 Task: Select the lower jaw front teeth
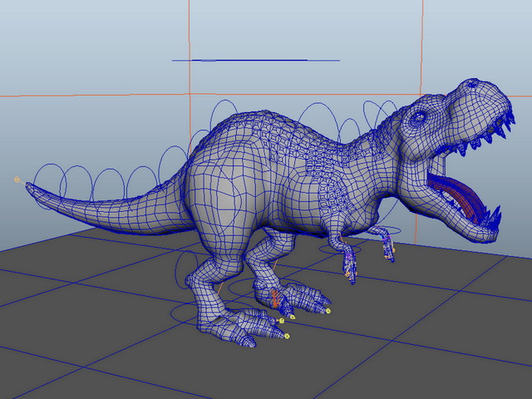pyautogui.click(x=491, y=219)
